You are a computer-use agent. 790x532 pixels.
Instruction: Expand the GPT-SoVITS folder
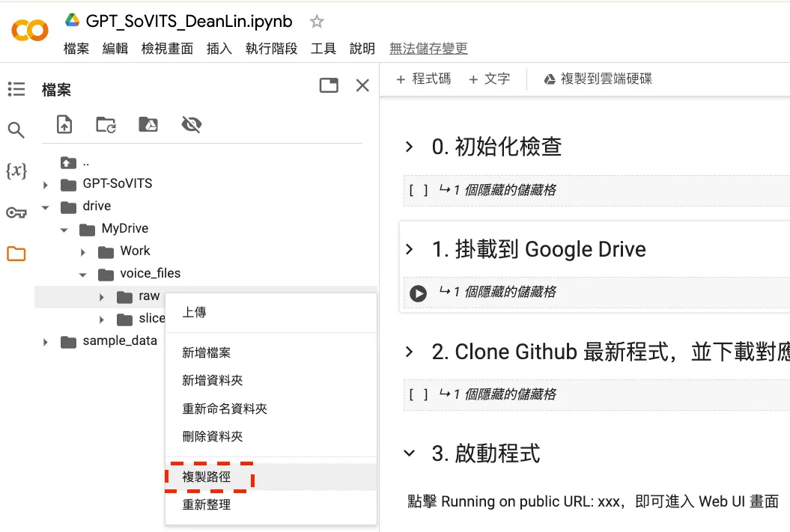tap(46, 185)
